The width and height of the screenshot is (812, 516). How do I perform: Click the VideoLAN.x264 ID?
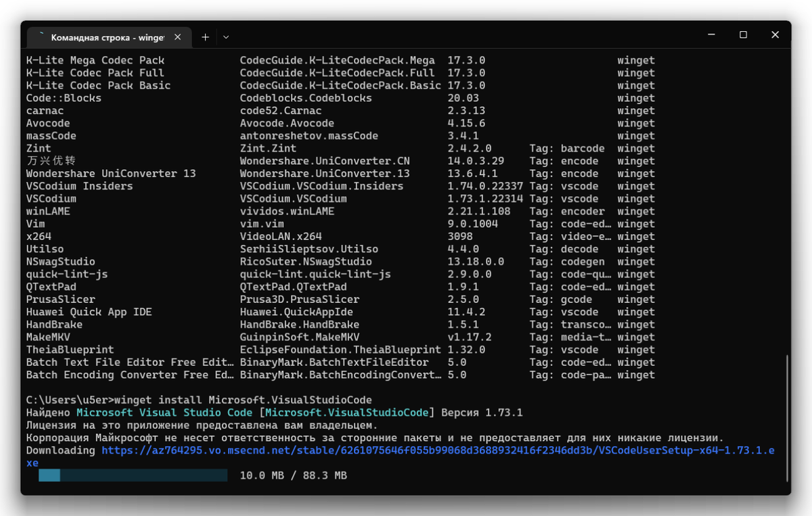click(281, 237)
